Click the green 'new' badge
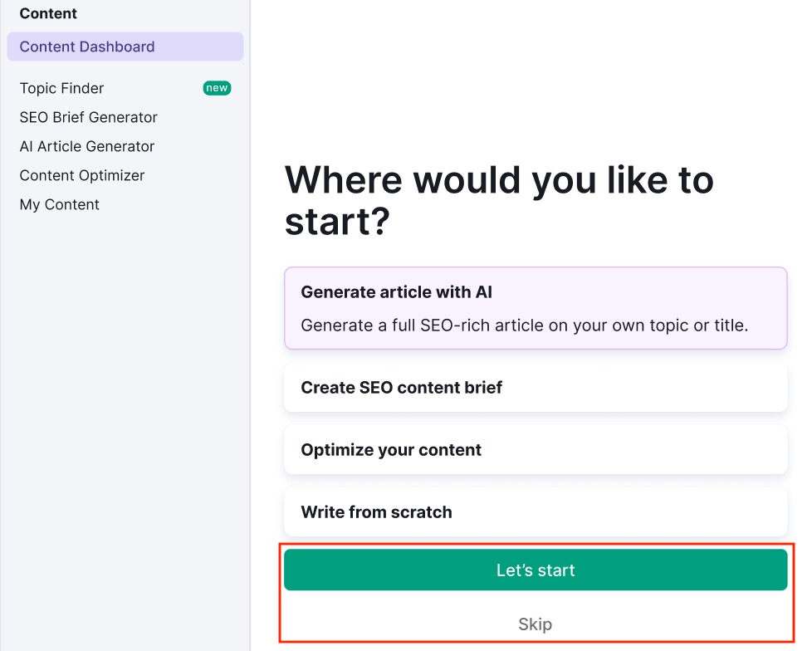The height and width of the screenshot is (651, 812). click(x=217, y=88)
